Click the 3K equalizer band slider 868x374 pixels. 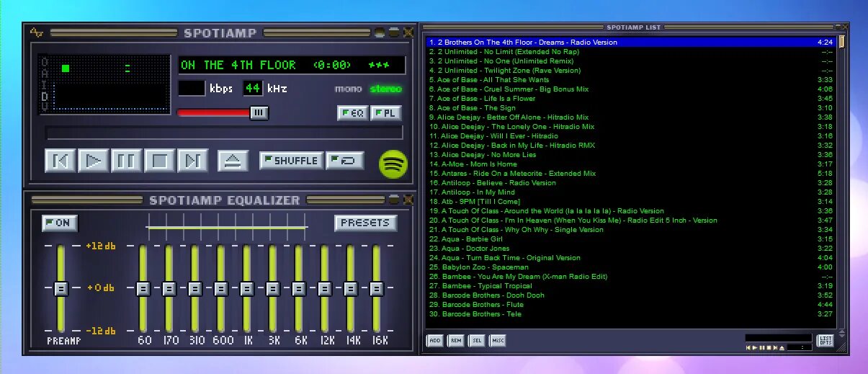click(x=273, y=288)
